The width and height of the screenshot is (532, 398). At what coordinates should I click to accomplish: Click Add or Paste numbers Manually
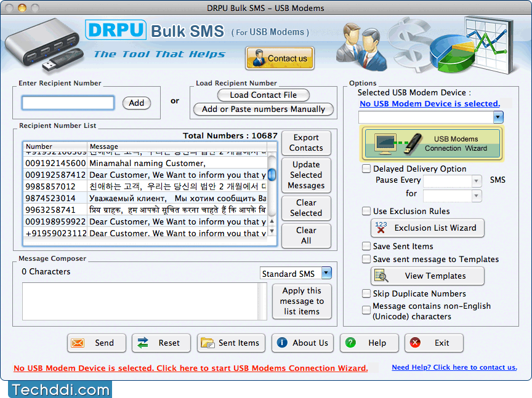[x=264, y=109]
